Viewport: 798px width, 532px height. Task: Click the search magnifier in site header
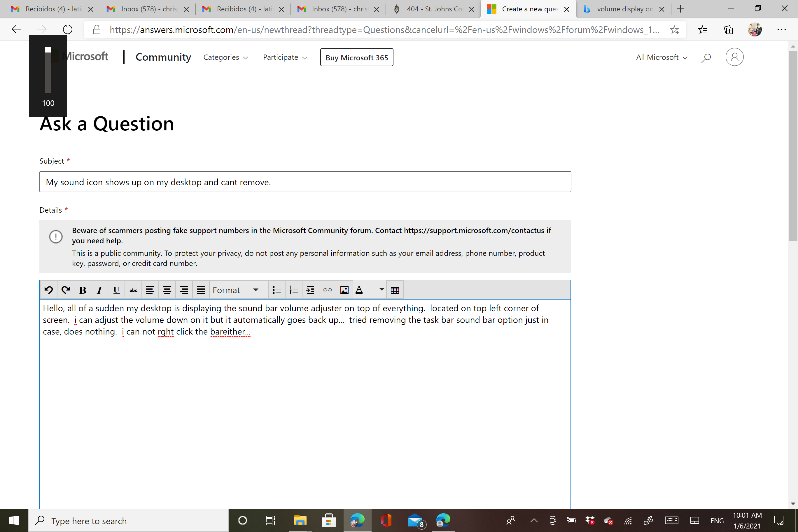tap(706, 58)
